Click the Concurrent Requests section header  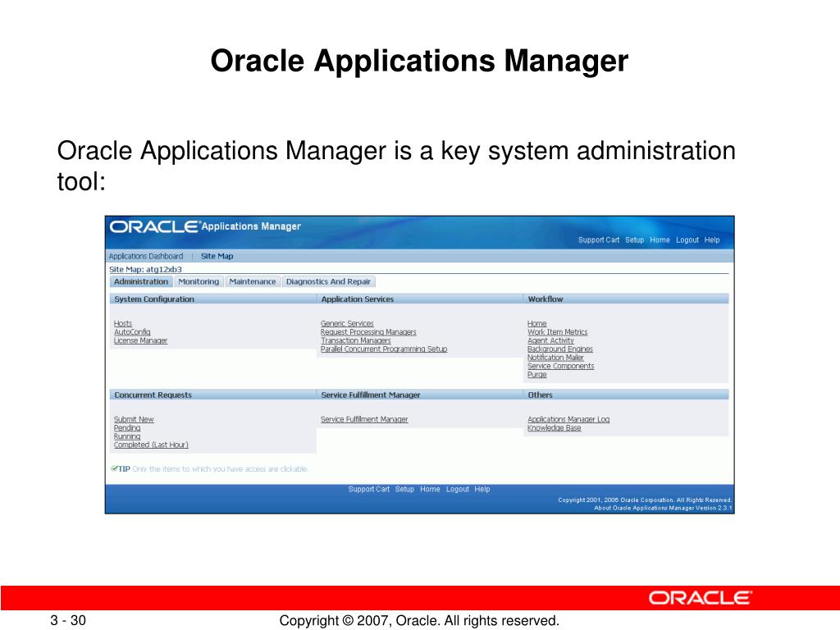tap(153, 395)
